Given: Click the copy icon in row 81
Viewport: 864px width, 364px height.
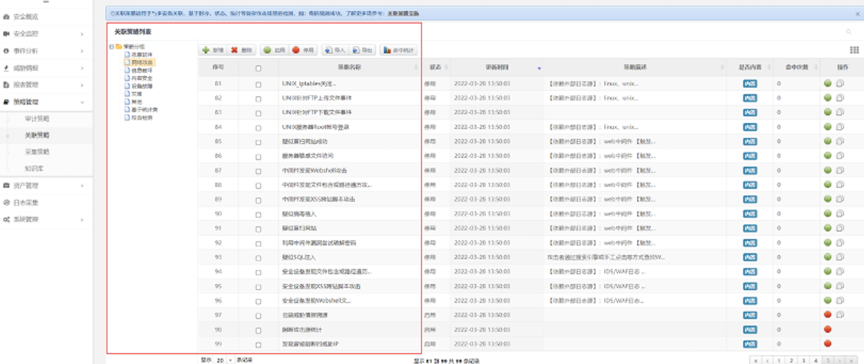Looking at the screenshot, I should (x=840, y=84).
